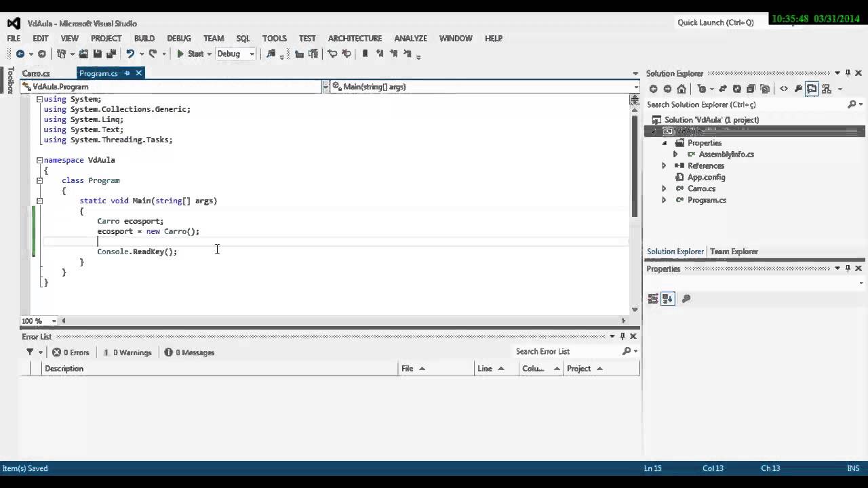Pin the Program.cs tab

click(x=127, y=73)
